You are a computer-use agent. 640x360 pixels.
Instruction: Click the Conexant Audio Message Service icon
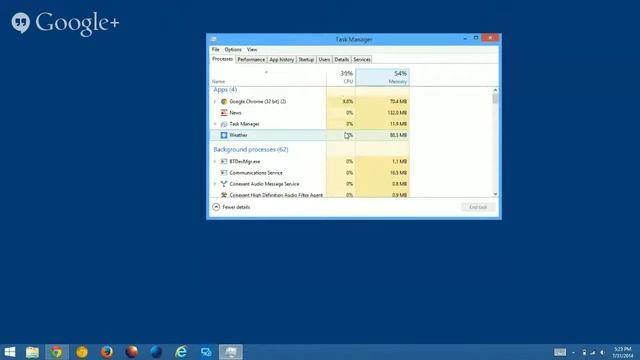[224, 184]
